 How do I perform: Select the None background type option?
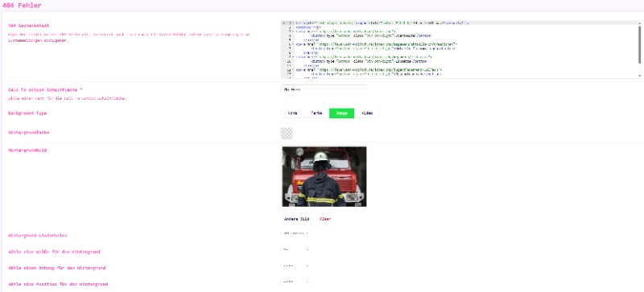coord(292,113)
